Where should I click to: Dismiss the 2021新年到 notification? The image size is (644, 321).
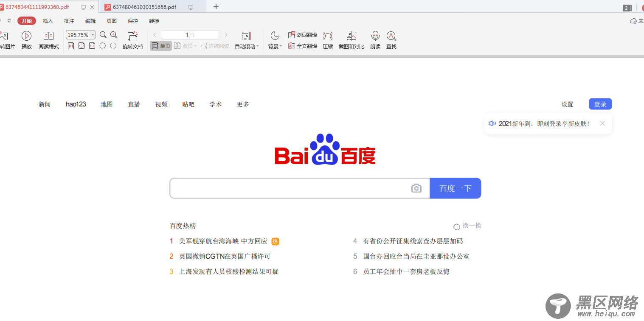(602, 123)
